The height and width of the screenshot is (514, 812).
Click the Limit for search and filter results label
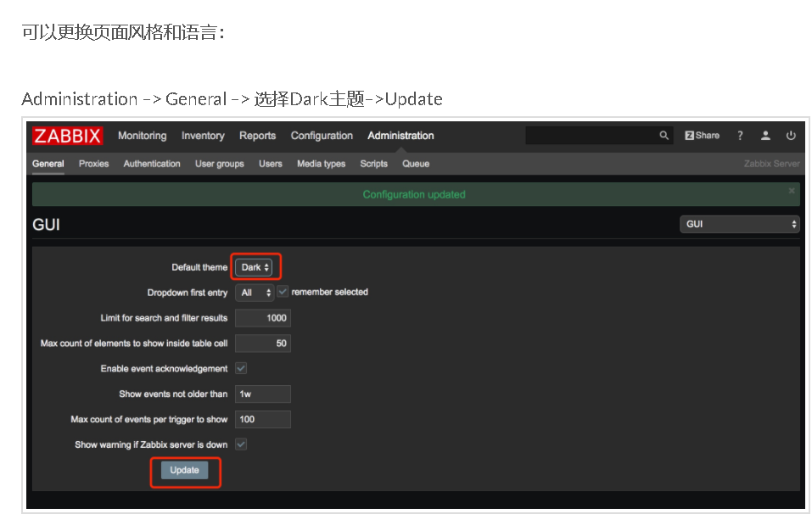pos(164,318)
